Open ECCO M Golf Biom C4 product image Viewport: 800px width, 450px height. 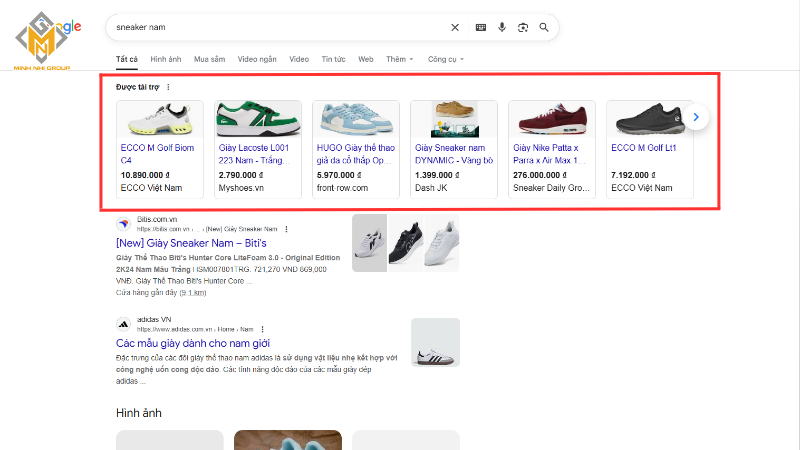click(x=160, y=119)
